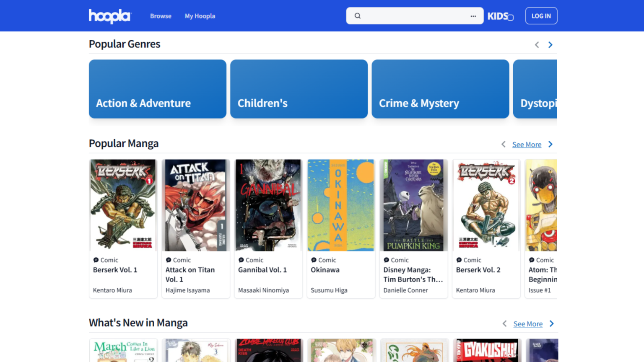644x362 pixels.
Task: Click the Comic icon beneath Attack on Titan Vol. 1
Action: click(169, 260)
